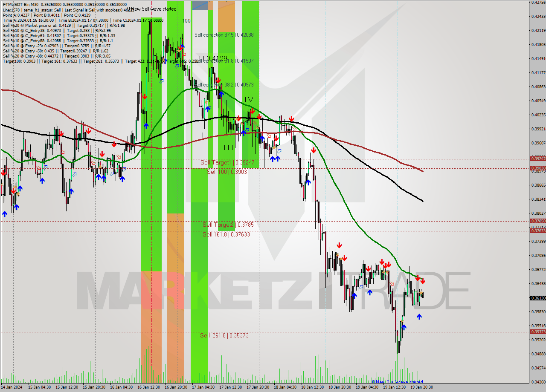Click the '0 New Buy Wave started' label
This screenshot has height=392, width=546.
tap(398, 382)
